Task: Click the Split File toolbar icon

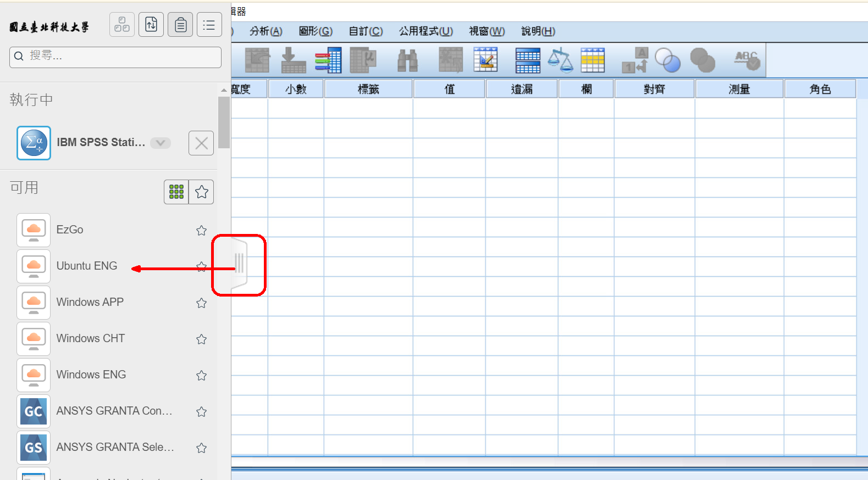Action: coord(527,60)
